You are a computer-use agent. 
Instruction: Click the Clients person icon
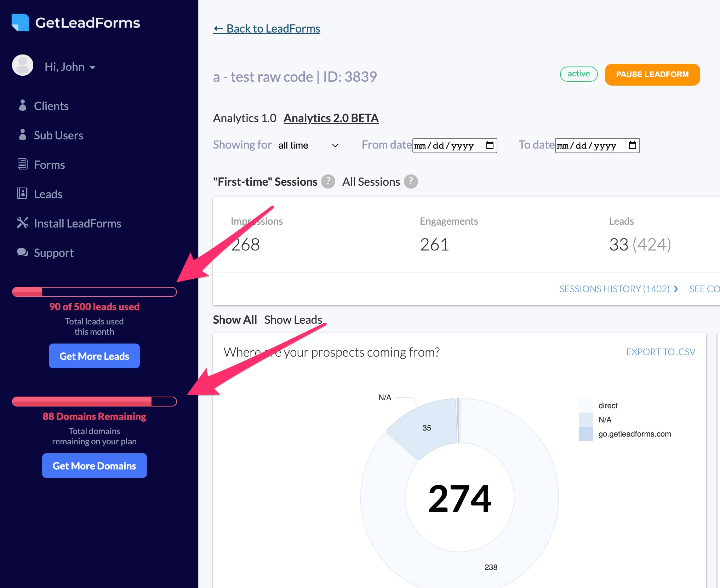tap(23, 105)
